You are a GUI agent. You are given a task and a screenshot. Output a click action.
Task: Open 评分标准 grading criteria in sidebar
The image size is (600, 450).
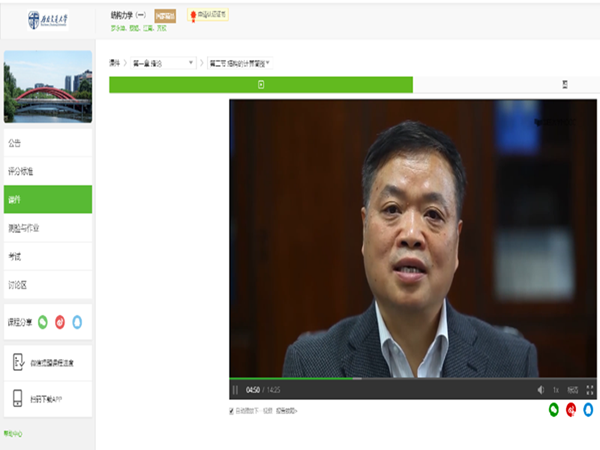48,172
